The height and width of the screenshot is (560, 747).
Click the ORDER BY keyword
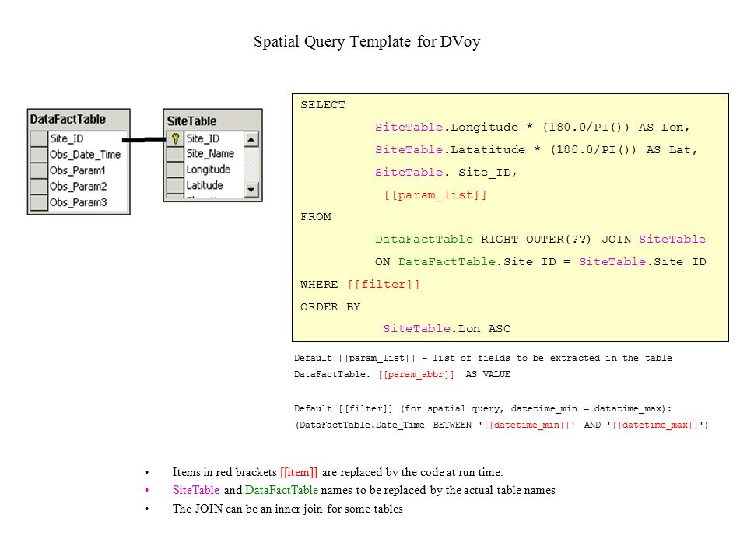click(330, 306)
